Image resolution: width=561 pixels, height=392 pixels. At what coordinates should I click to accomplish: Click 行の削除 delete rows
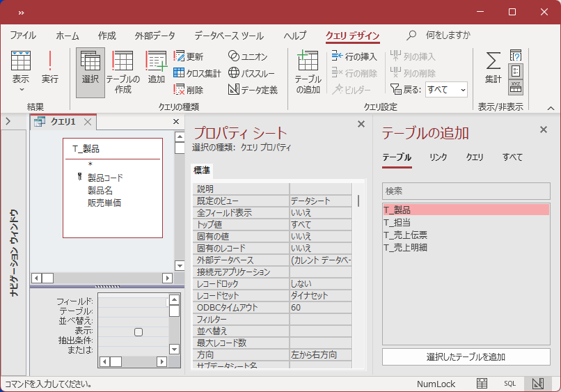[354, 73]
